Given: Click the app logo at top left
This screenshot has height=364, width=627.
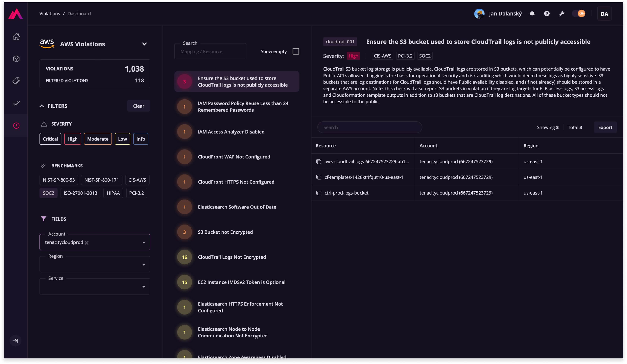Looking at the screenshot, I should pyautogui.click(x=15, y=14).
